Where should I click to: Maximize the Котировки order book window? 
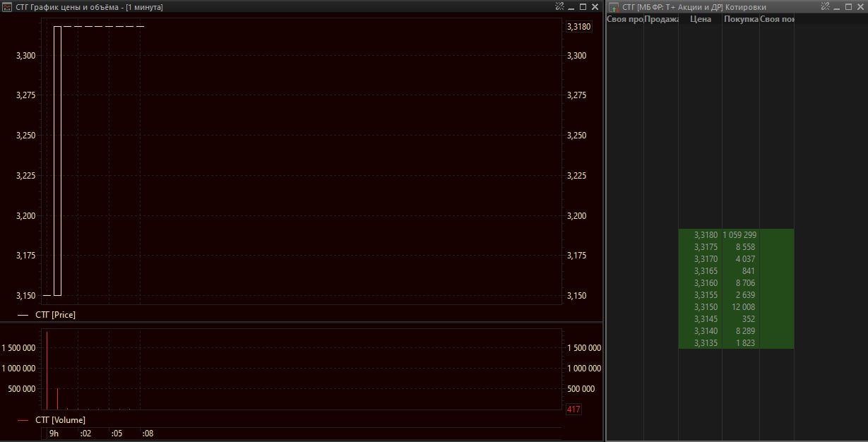coord(848,6)
